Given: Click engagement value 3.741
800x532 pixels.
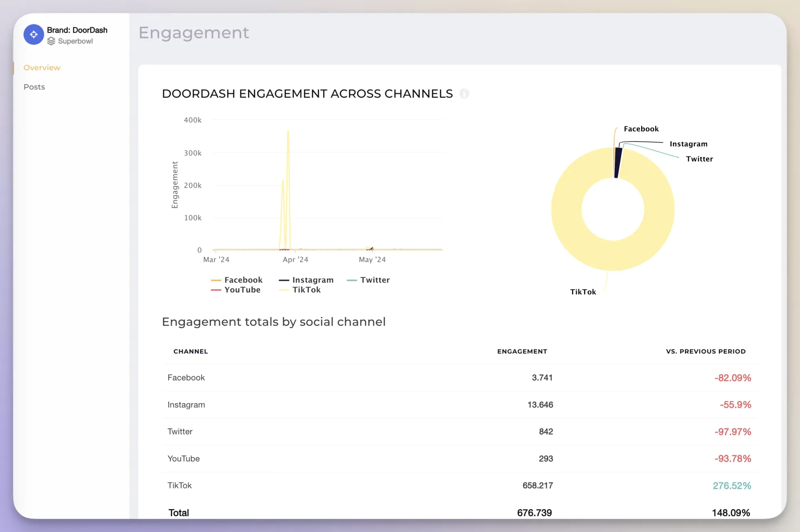Looking at the screenshot, I should coord(542,378).
